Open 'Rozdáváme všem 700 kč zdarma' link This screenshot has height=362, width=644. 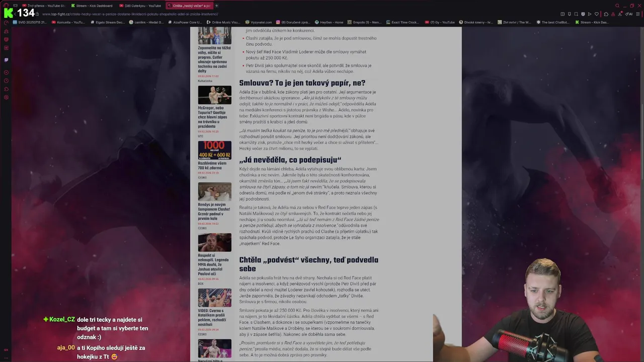212,165
